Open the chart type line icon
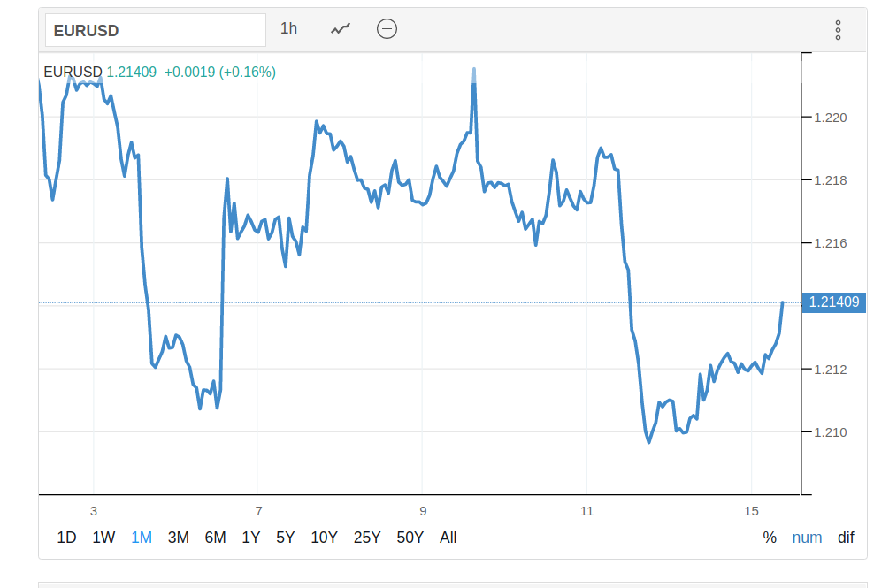This screenshot has height=588, width=889. pos(341,29)
